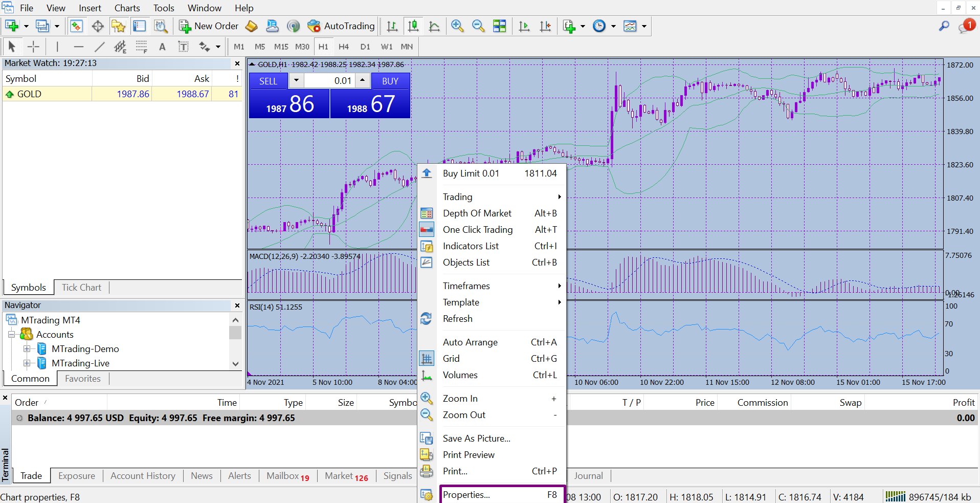
Task: Select the Crosshair tool
Action: point(33,47)
